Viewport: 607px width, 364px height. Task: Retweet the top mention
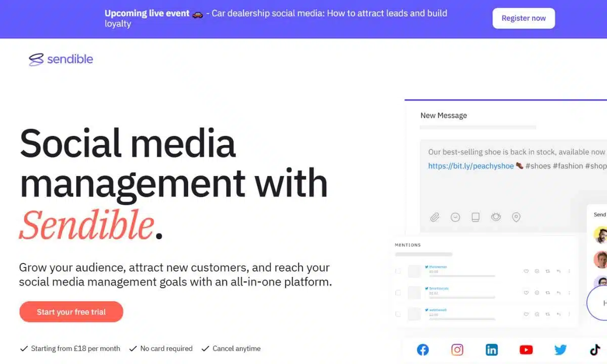(548, 271)
